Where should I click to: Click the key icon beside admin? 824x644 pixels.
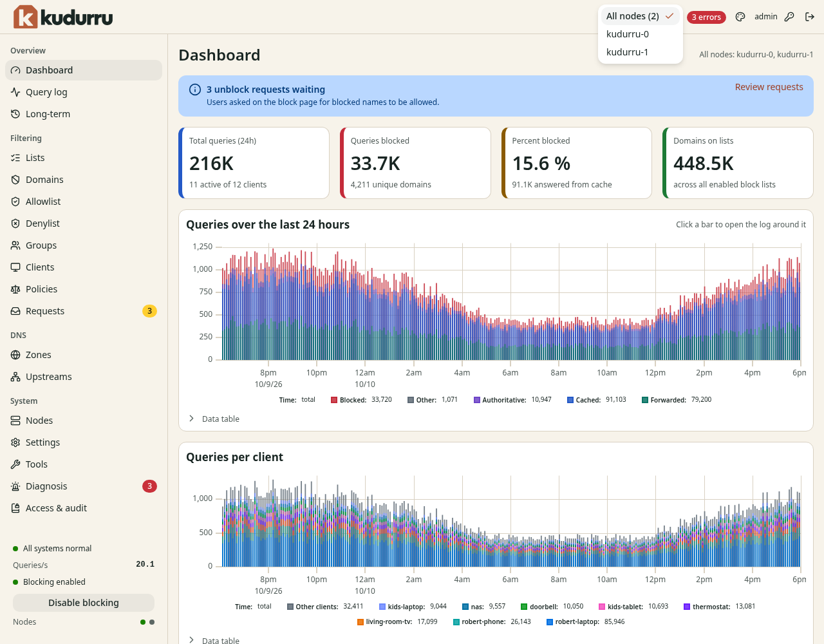(789, 17)
